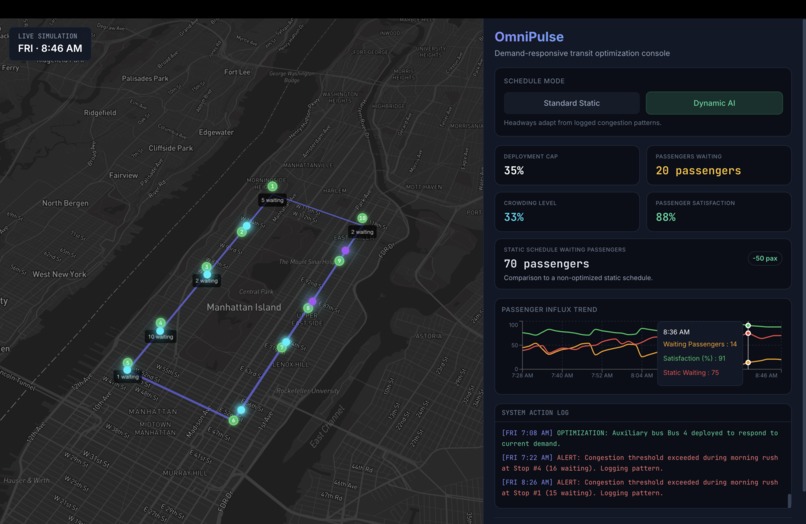Click stop marker 5 near W 55th St
806x524 pixels.
tap(127, 363)
